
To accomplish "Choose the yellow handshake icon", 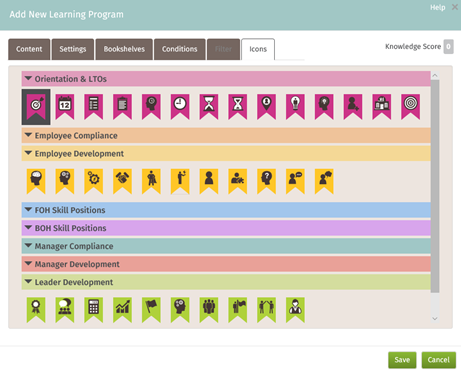I will pyautogui.click(x=122, y=181).
